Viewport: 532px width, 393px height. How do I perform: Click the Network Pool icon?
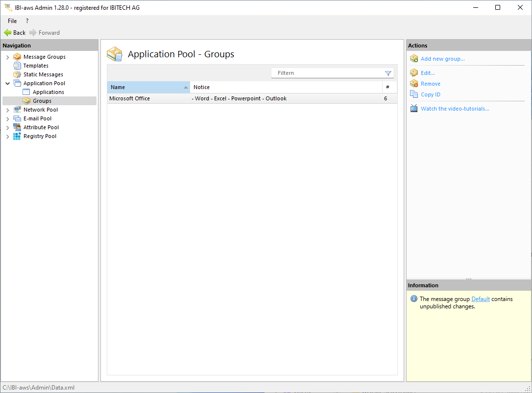click(x=17, y=110)
